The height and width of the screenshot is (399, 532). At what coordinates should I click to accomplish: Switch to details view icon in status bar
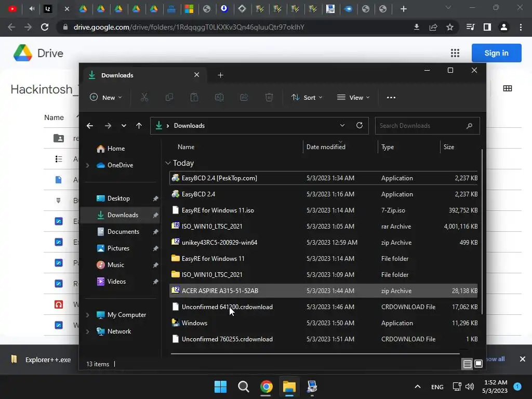pos(467,364)
